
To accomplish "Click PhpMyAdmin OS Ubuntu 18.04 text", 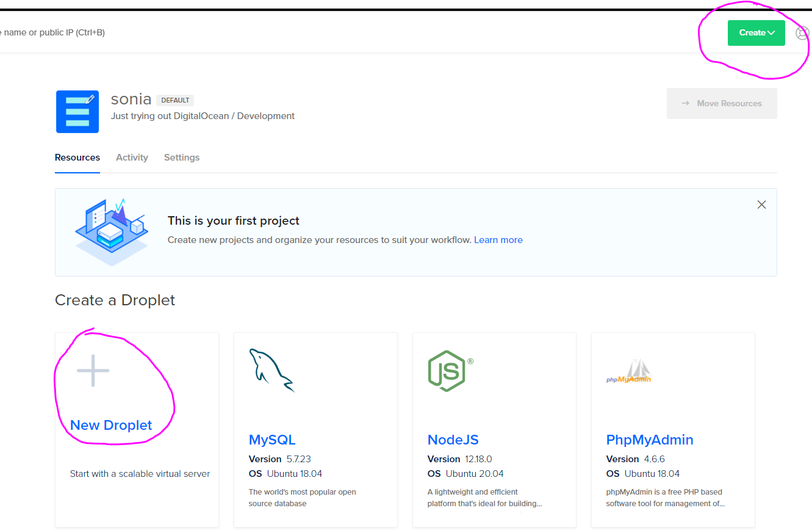I will pos(643,474).
